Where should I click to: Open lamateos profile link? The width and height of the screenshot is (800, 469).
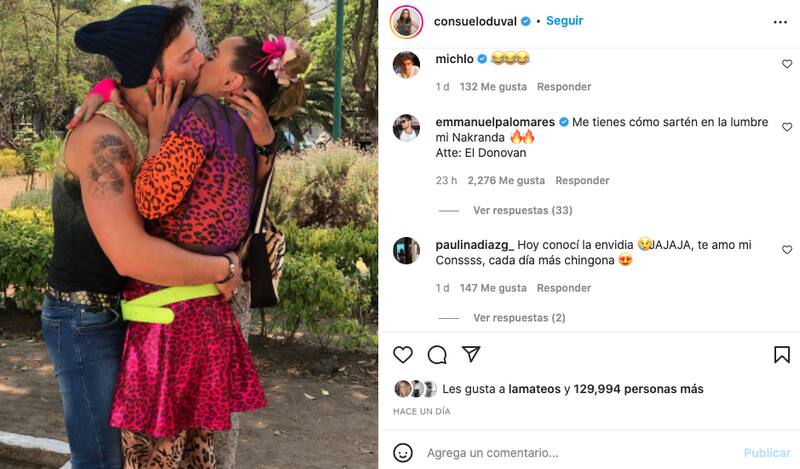(534, 389)
